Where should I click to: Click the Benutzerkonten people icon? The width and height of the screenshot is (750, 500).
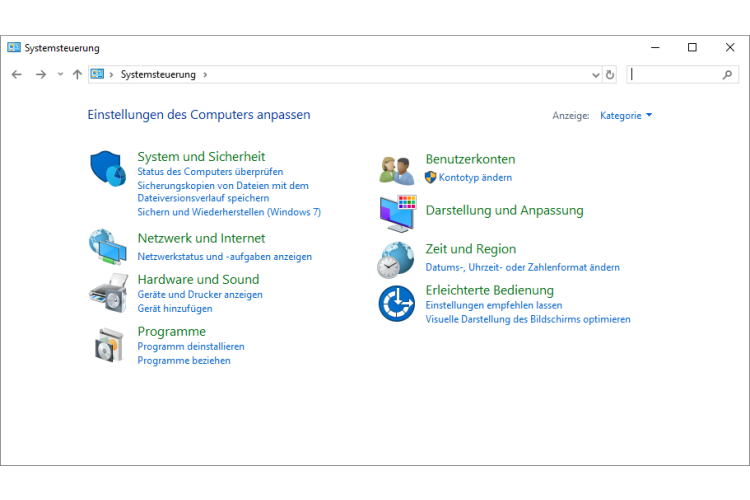(396, 169)
